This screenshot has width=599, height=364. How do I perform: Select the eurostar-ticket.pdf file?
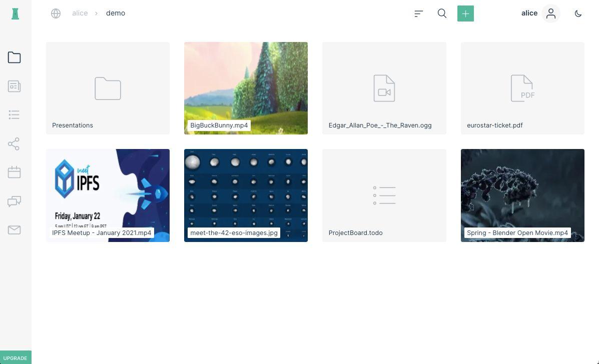pyautogui.click(x=522, y=88)
